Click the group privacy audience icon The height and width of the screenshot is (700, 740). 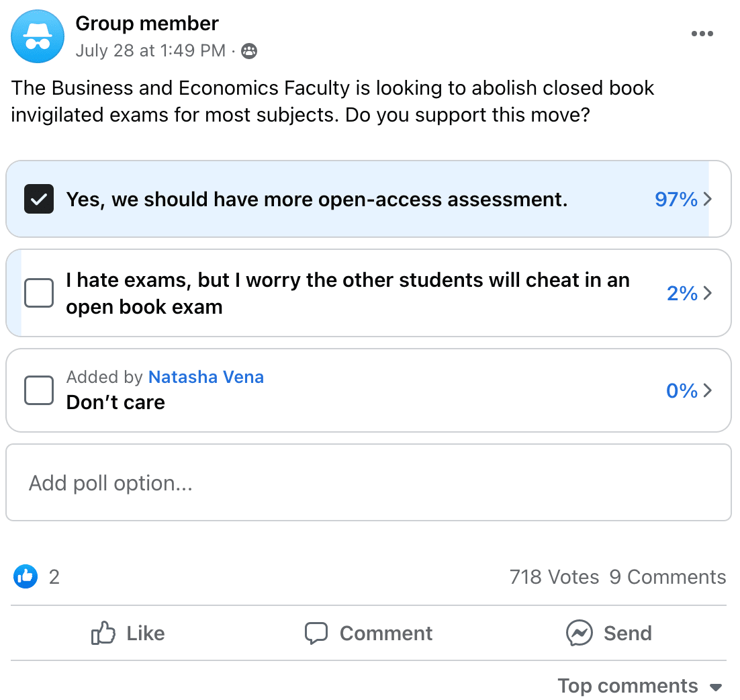pos(249,51)
